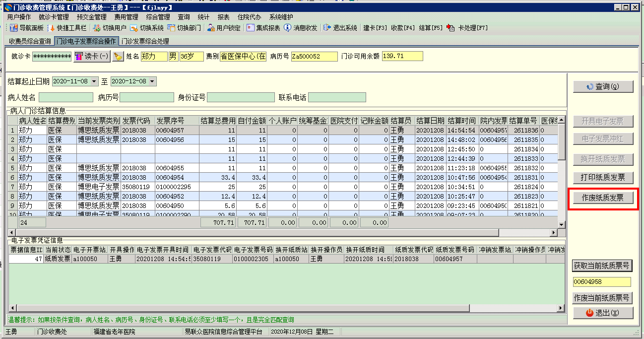Click the 身份证号 input field
The width and height of the screenshot is (644, 339).
pyautogui.click(x=241, y=97)
